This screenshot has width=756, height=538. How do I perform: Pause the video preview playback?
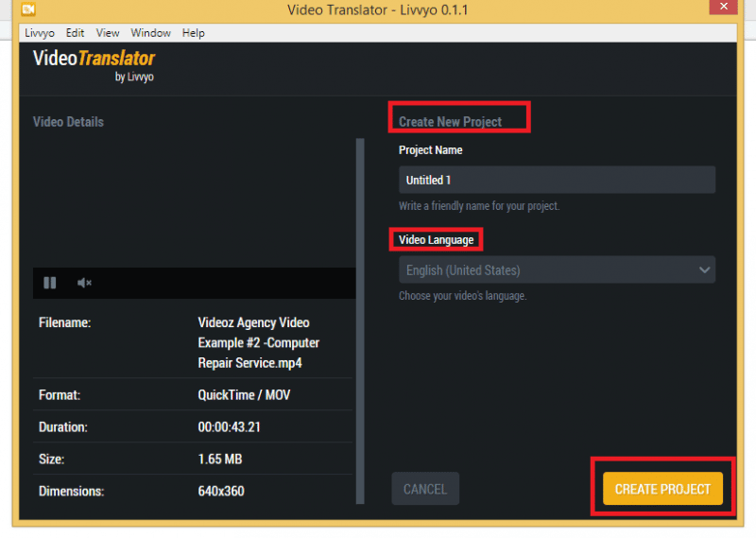pyautogui.click(x=50, y=283)
